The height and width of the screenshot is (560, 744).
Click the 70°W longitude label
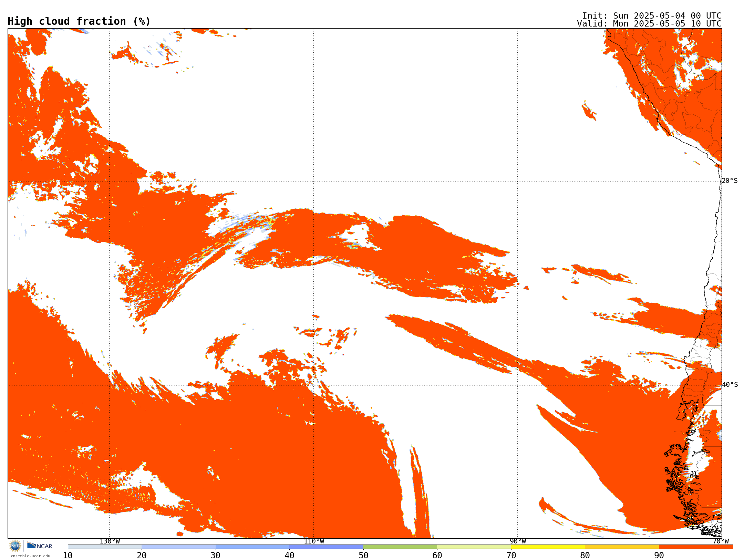point(721,541)
